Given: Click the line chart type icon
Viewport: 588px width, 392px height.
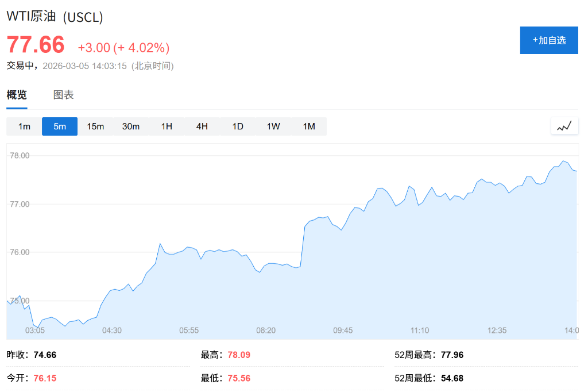Looking at the screenshot, I should [564, 126].
